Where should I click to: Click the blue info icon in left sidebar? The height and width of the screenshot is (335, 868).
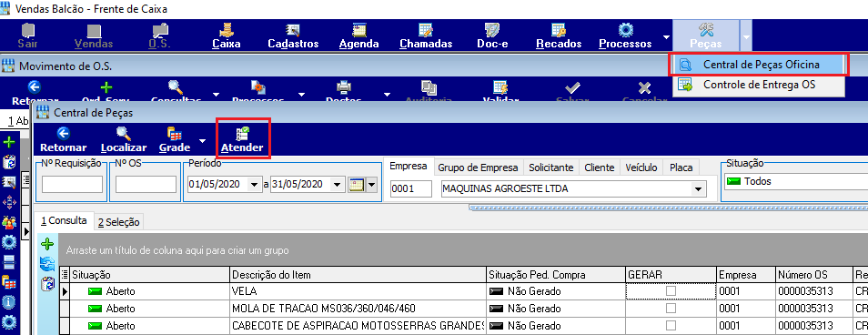pyautogui.click(x=9, y=302)
